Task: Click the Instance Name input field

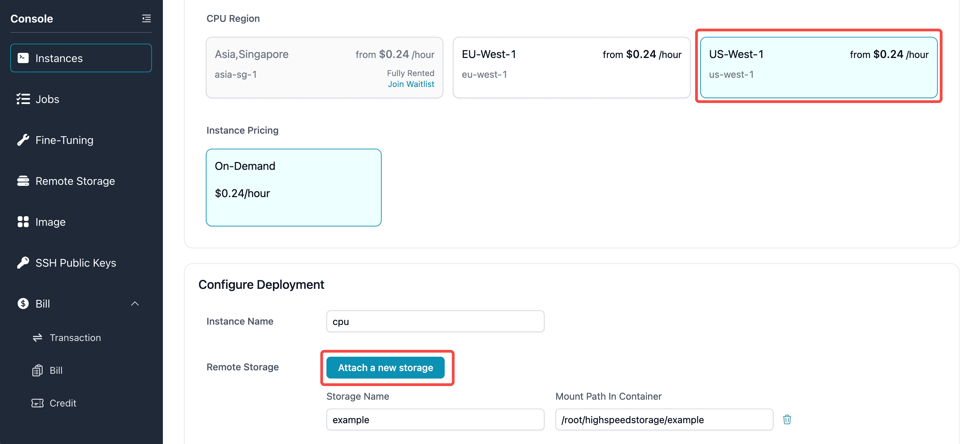Action: tap(435, 321)
